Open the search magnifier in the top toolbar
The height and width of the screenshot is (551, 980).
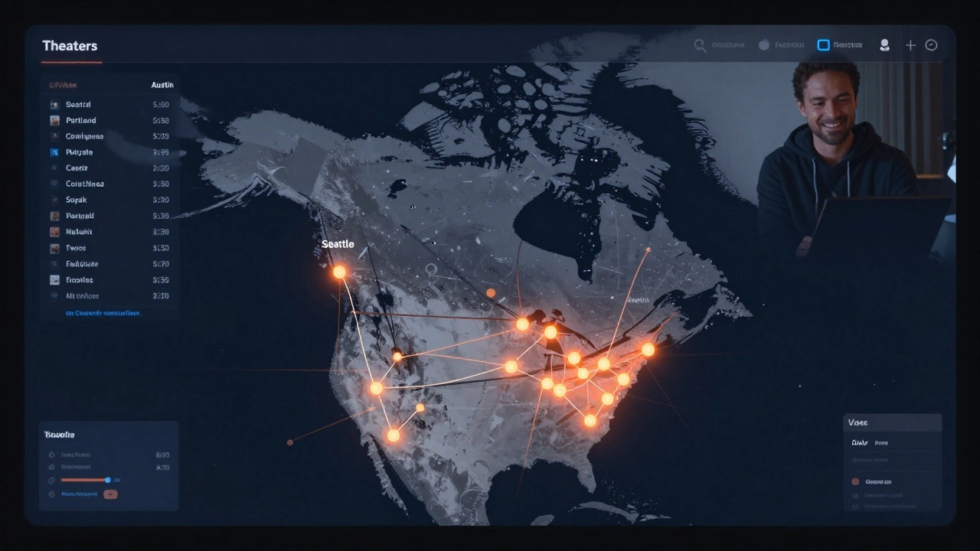click(x=700, y=45)
